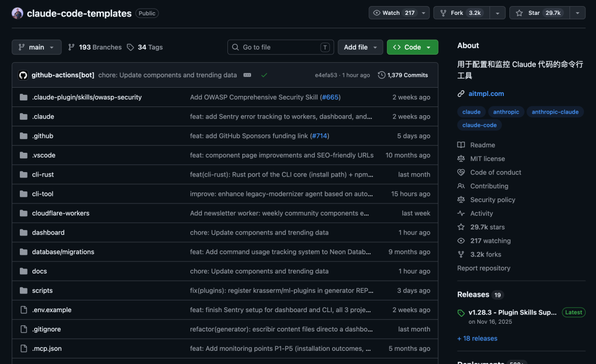Open pull request #665 link
Screen dimensions: 596x364
[330, 97]
